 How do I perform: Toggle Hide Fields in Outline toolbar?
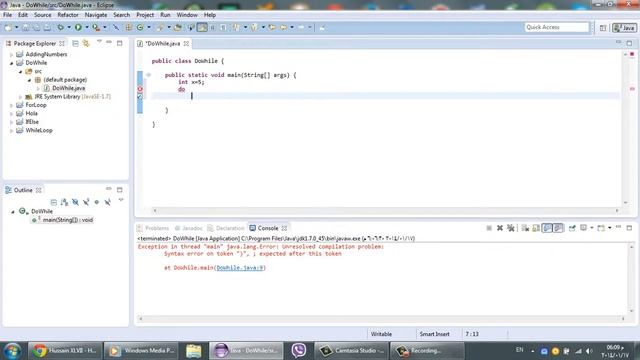click(75, 202)
